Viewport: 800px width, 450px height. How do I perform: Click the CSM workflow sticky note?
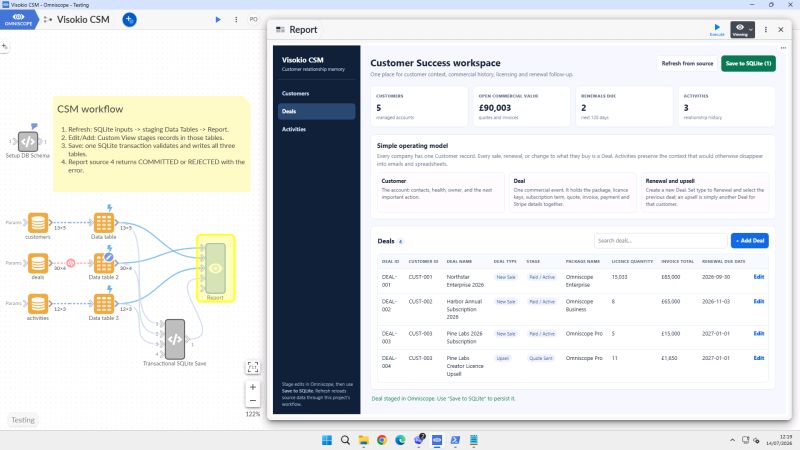click(x=152, y=144)
